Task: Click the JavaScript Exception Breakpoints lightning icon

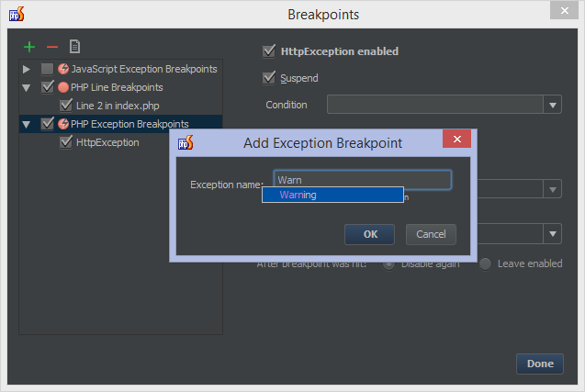Action: (x=63, y=69)
